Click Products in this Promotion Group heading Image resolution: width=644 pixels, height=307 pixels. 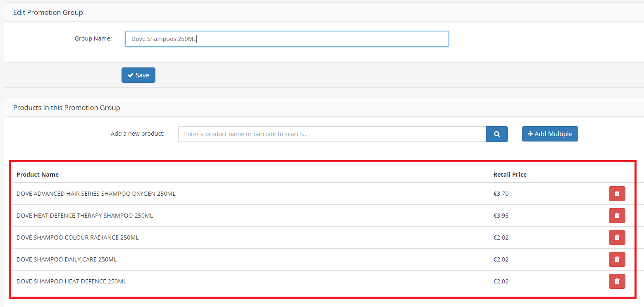coord(67,108)
